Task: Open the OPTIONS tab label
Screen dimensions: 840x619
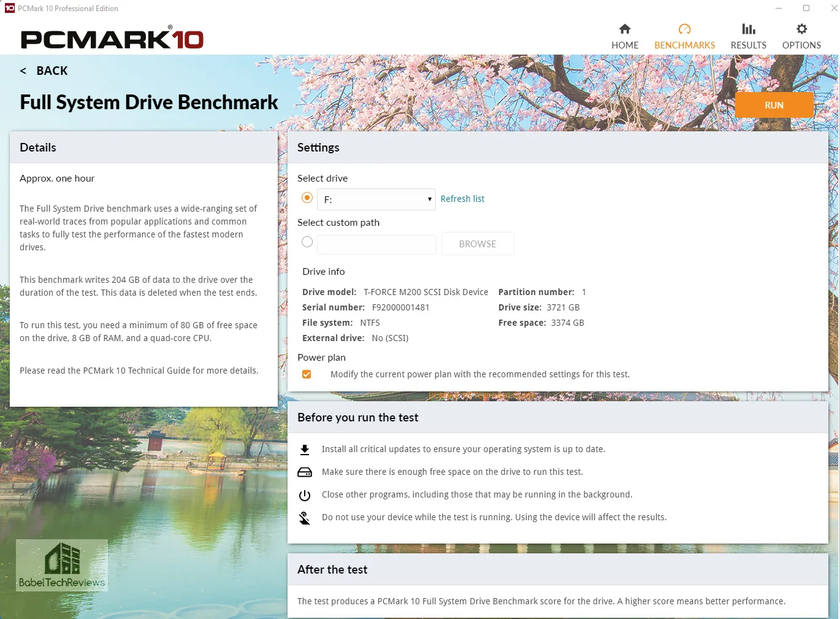Action: click(x=801, y=45)
